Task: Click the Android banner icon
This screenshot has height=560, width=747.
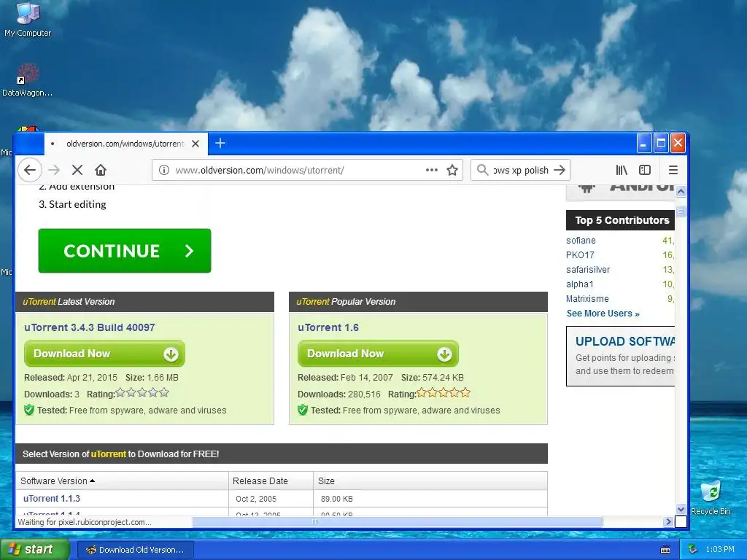Action: coord(587,187)
